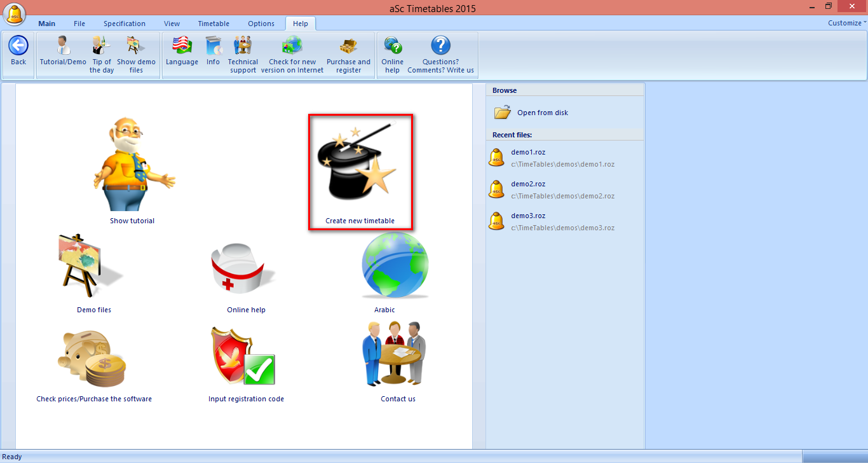Click Check prices/Purchase the software link
This screenshot has height=463, width=868.
[94, 399]
